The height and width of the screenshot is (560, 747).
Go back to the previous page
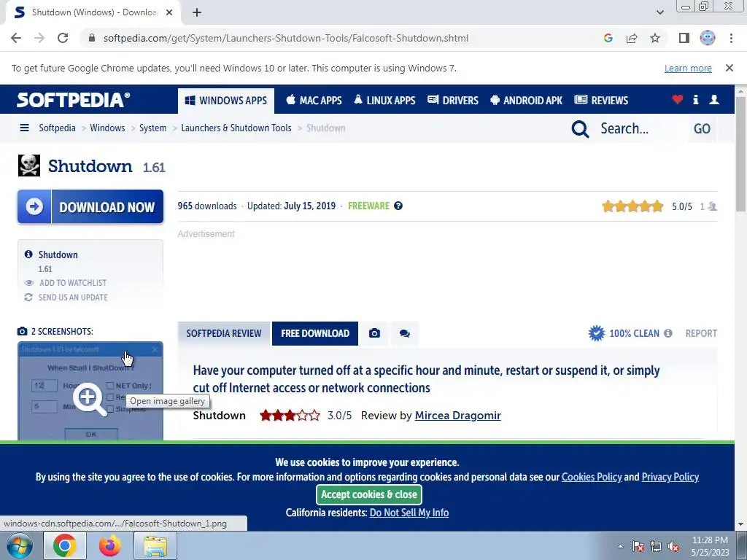pyautogui.click(x=16, y=38)
